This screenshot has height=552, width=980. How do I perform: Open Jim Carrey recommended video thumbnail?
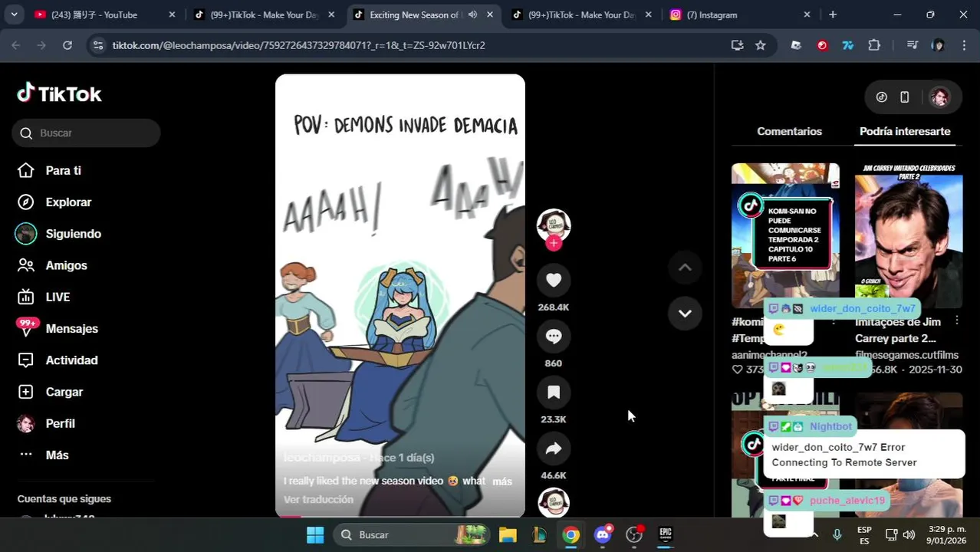click(909, 235)
